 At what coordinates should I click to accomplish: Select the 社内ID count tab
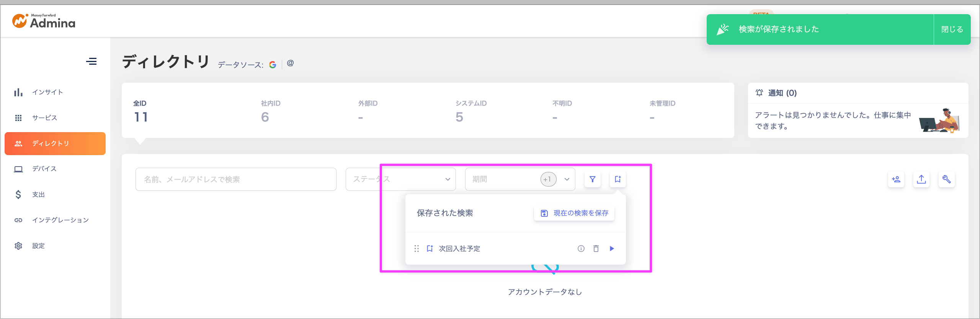click(x=271, y=111)
